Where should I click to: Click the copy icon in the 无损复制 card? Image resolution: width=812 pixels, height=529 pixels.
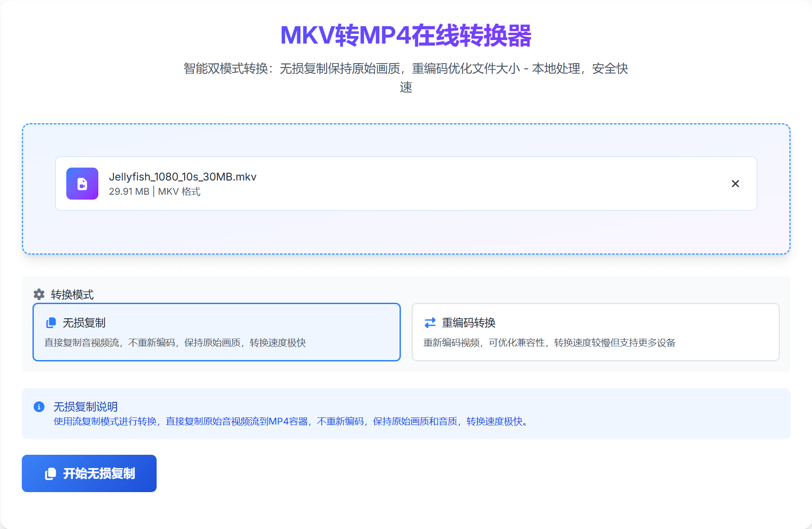(x=50, y=323)
